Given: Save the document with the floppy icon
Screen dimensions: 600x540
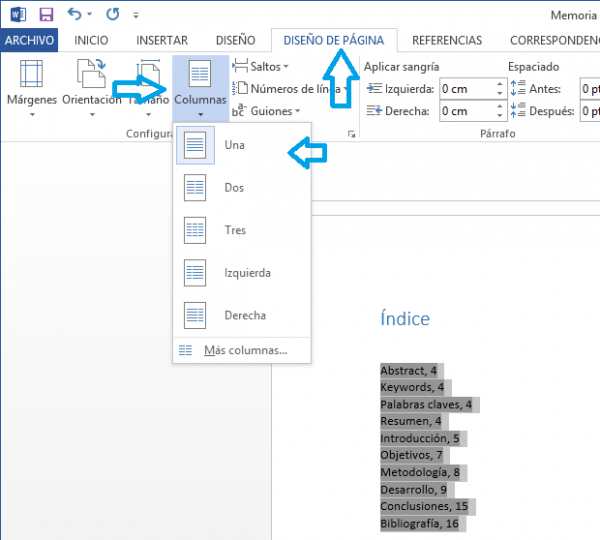Looking at the screenshot, I should pos(46,15).
